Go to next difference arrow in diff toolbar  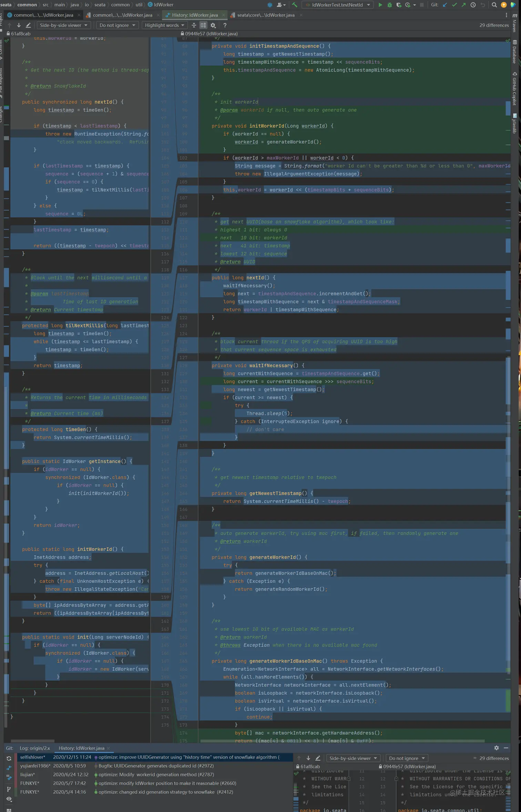pyautogui.click(x=19, y=25)
